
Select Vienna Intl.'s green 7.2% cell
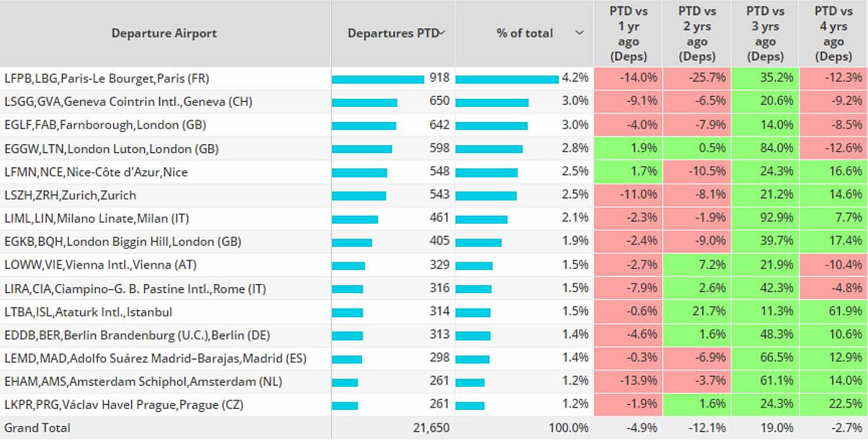click(x=696, y=265)
